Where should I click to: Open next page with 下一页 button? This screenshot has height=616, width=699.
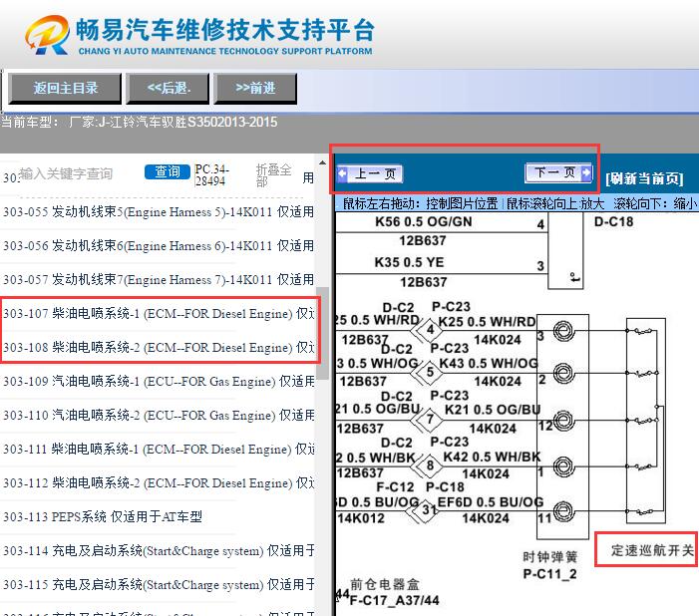pyautogui.click(x=558, y=172)
